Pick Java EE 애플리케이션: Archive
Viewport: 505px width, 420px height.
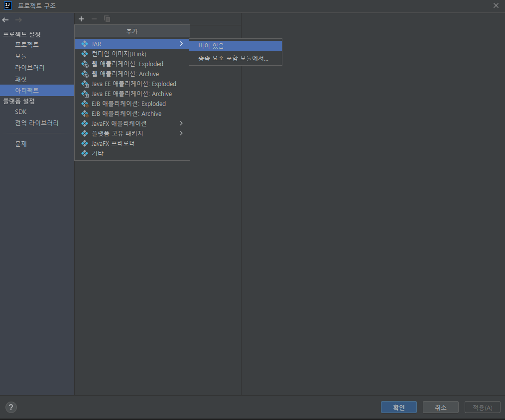point(132,94)
